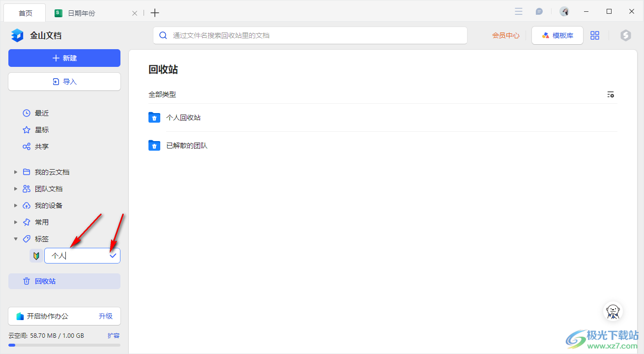Search recycle bin documents by file name
Screen dimensions: 644x354
coord(310,35)
